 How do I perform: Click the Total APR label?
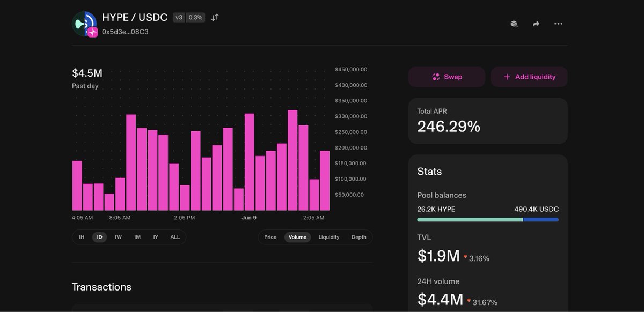(x=432, y=111)
